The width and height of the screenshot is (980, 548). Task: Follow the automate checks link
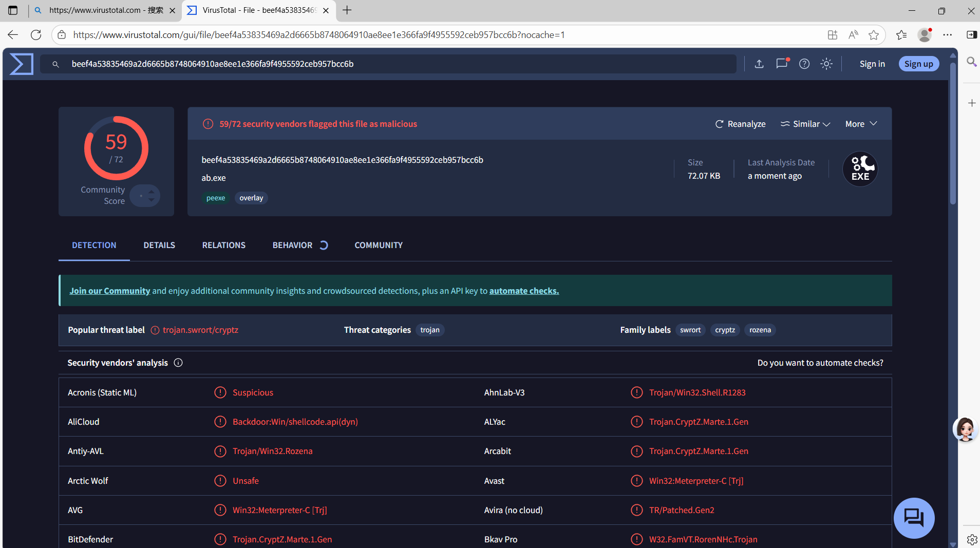(x=524, y=291)
